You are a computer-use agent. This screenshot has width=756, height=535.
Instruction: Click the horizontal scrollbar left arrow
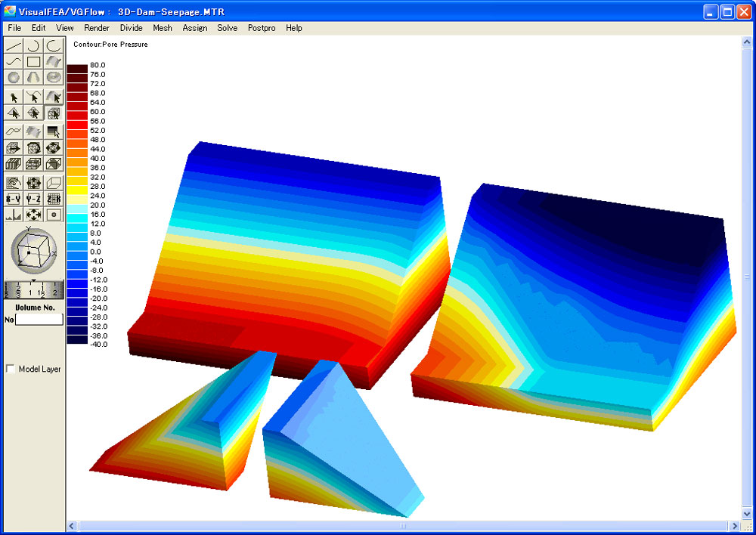click(72, 526)
